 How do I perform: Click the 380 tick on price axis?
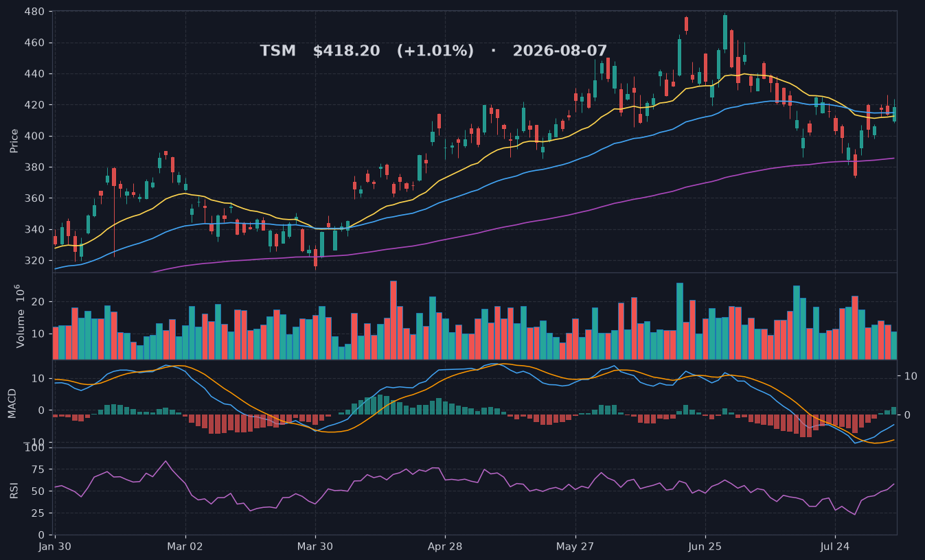pos(34,167)
